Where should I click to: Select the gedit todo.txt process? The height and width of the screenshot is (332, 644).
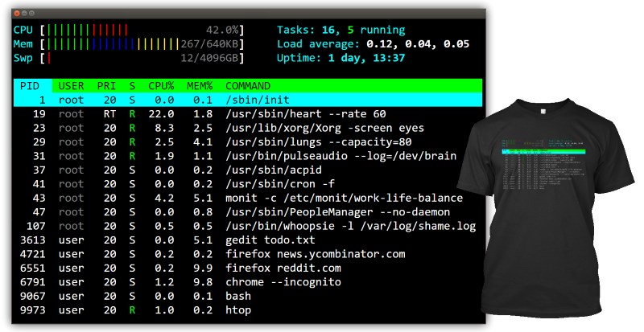(248, 240)
